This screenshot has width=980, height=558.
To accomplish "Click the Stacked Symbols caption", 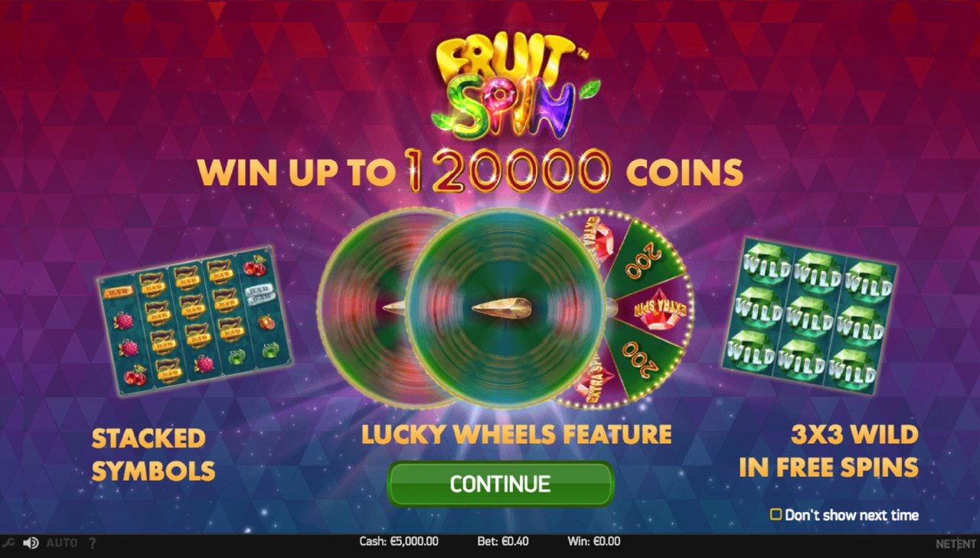I will click(153, 455).
